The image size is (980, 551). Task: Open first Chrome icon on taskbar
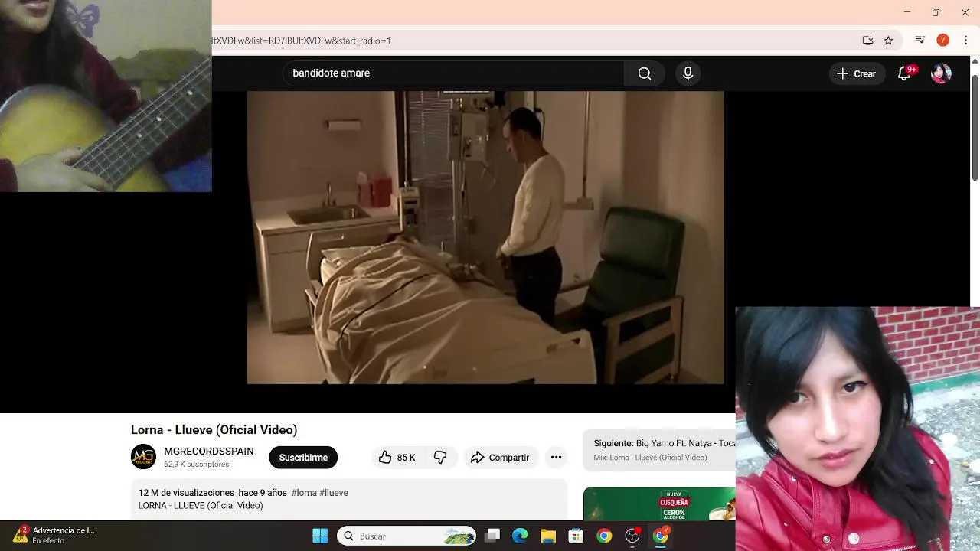pyautogui.click(x=604, y=536)
